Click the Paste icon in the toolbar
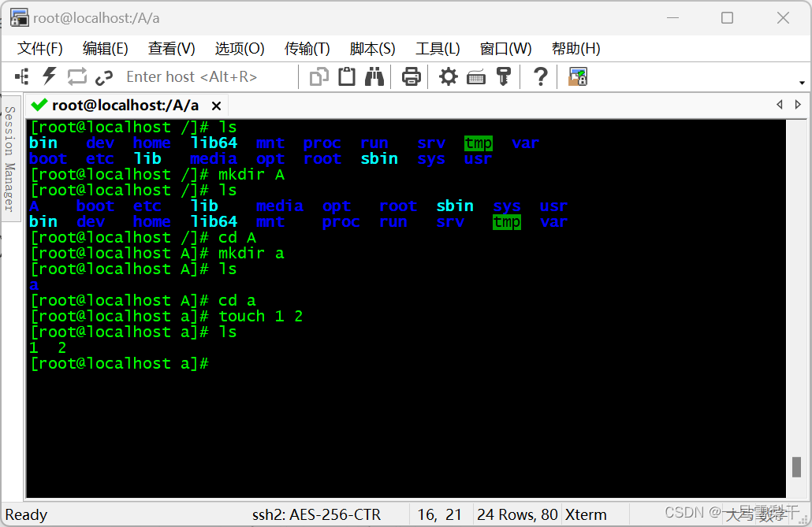Screen dimensions: 812x527 pos(347,76)
